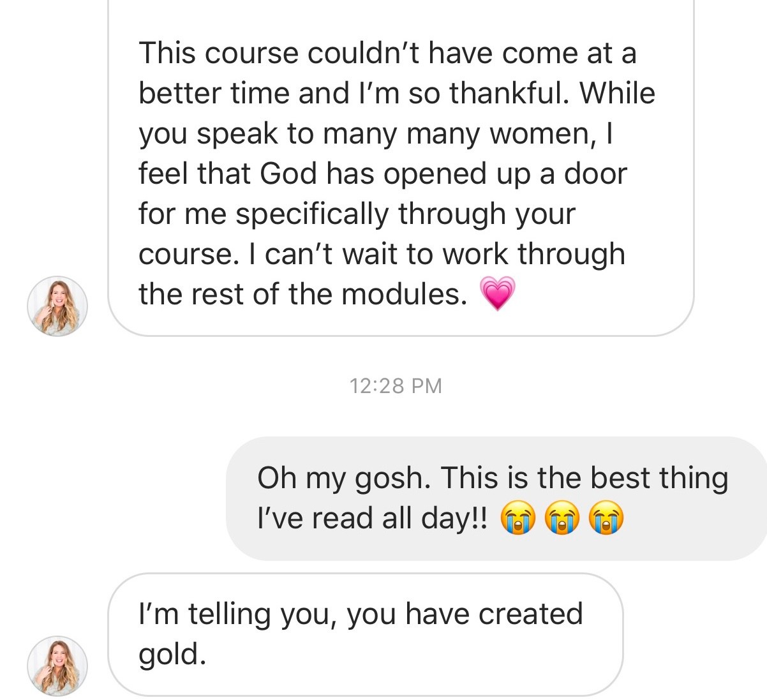Click the first crying face emoji
Screen dimensions: 767x700
tap(516, 518)
